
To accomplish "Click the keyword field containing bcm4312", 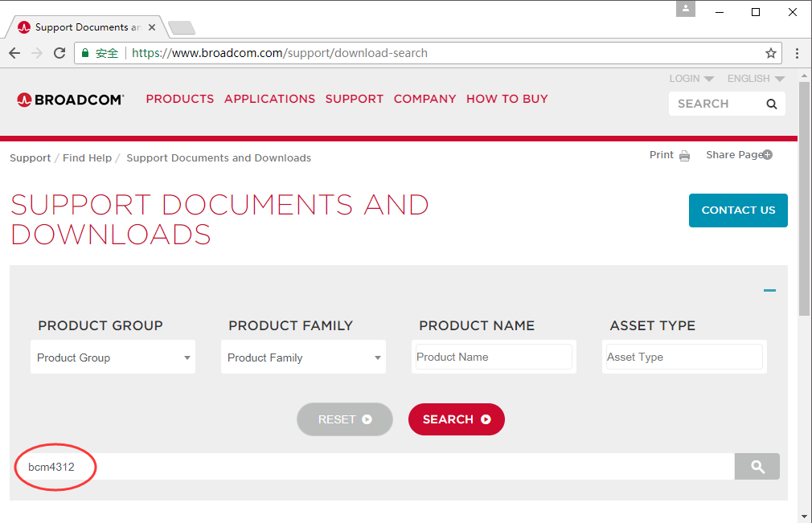I will (x=375, y=467).
